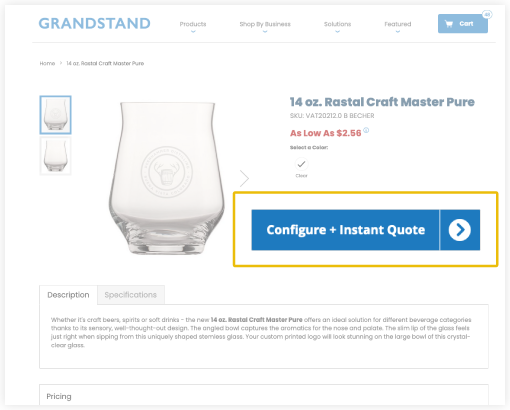510x410 pixels.
Task: Click the circled arrow icon on blue button
Action: 459,230
